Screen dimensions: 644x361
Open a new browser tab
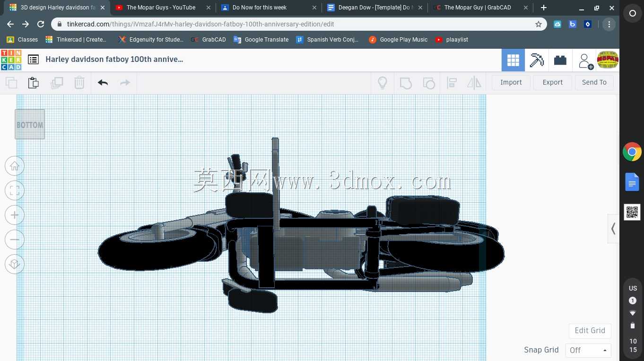coord(544,8)
